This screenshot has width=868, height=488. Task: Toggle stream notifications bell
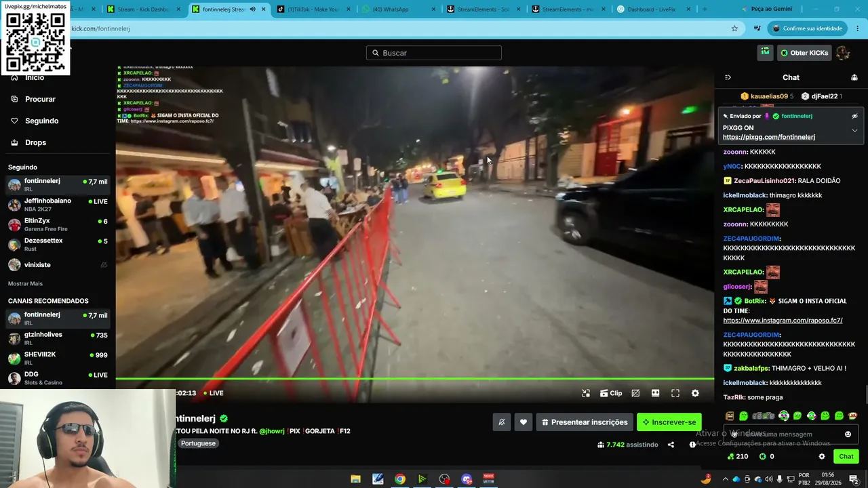(502, 422)
